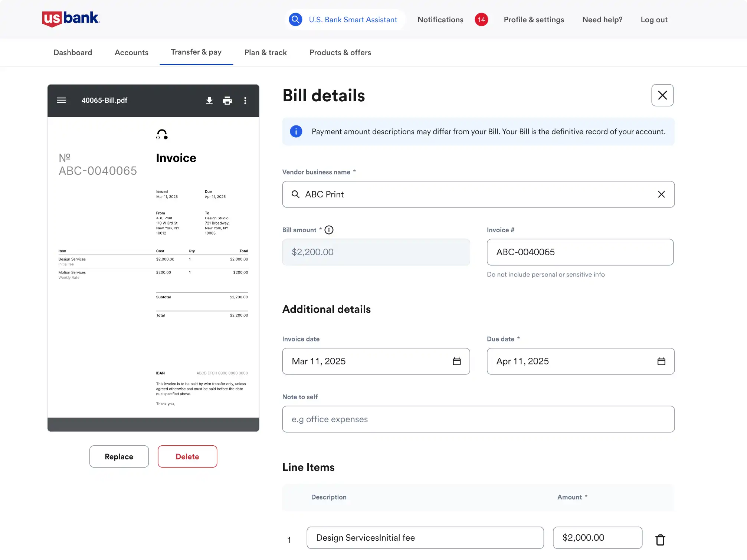Open PDF viewer more options menu
Screen dimensions: 747x560
tap(245, 101)
